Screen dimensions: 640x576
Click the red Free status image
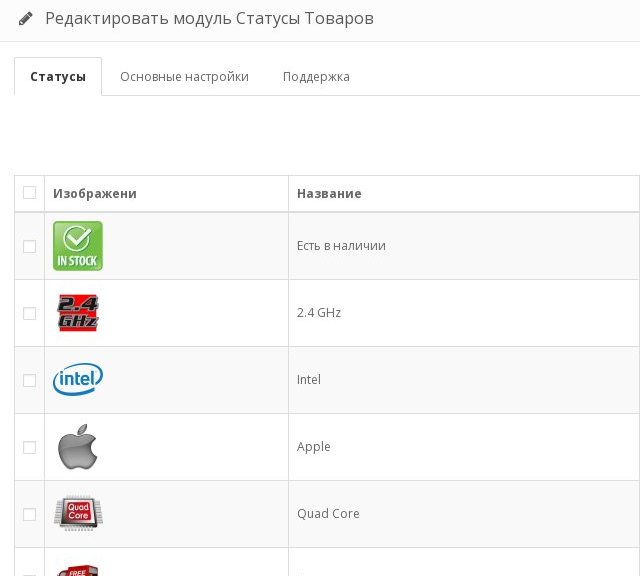pos(78,570)
